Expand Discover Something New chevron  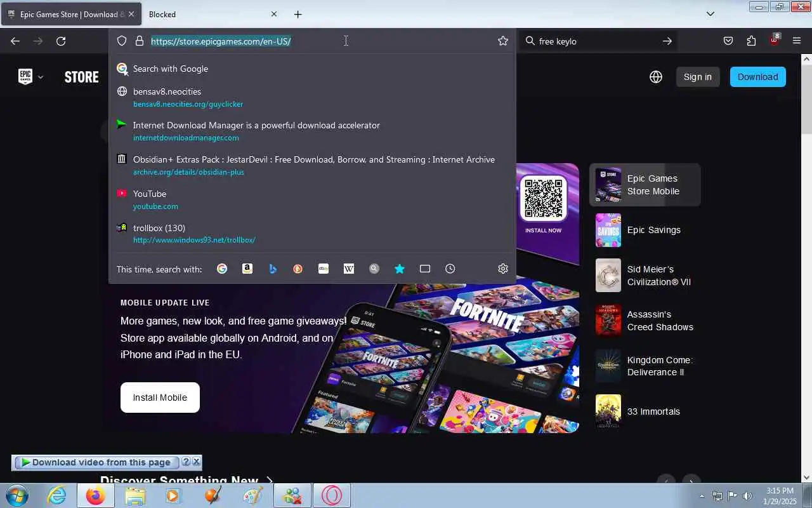(x=270, y=481)
